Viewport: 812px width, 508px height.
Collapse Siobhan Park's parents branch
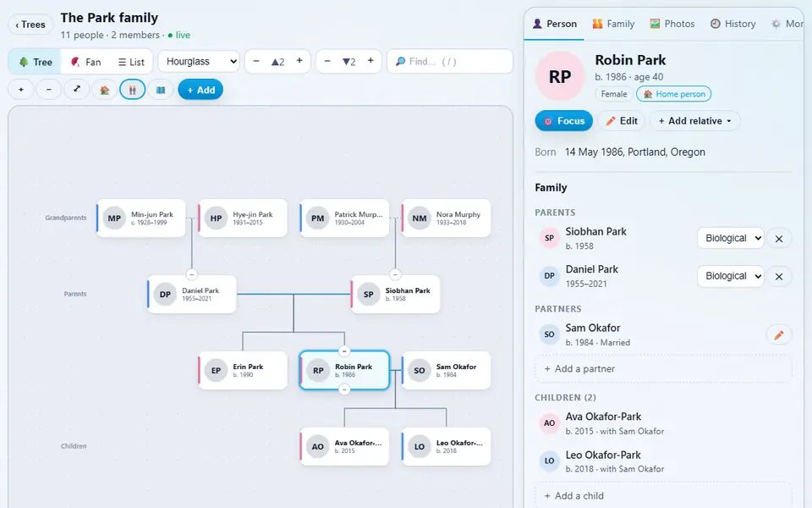coord(395,274)
